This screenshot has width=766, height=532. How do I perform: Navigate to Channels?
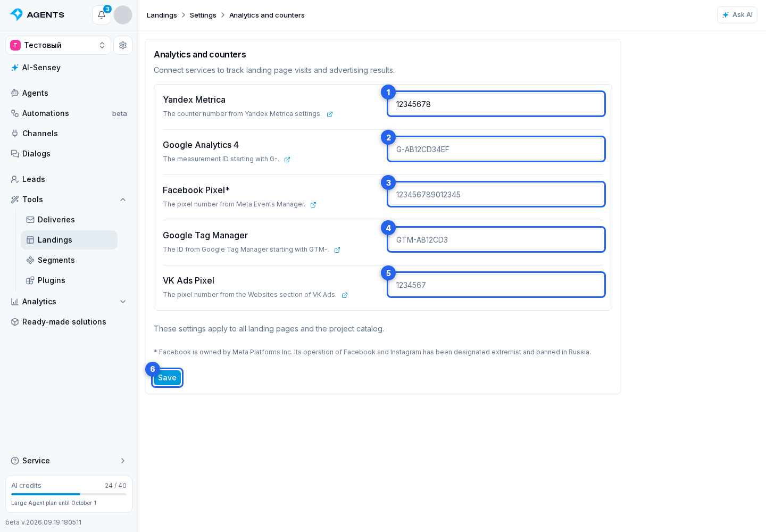69,134
